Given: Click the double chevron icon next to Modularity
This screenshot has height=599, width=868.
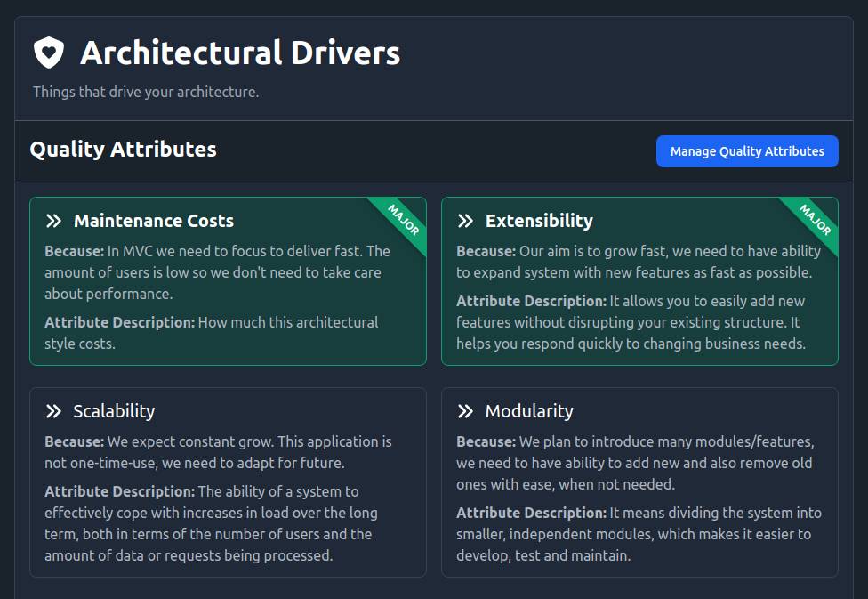Looking at the screenshot, I should click(x=465, y=411).
